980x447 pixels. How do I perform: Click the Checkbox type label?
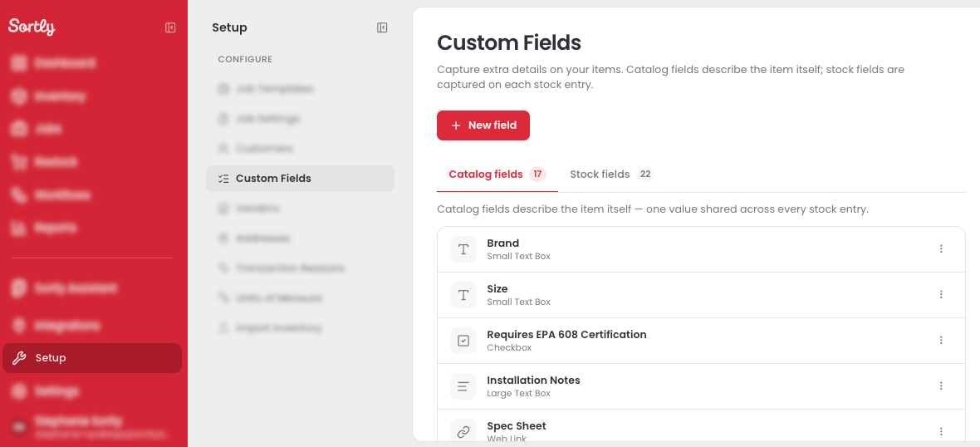click(x=509, y=347)
